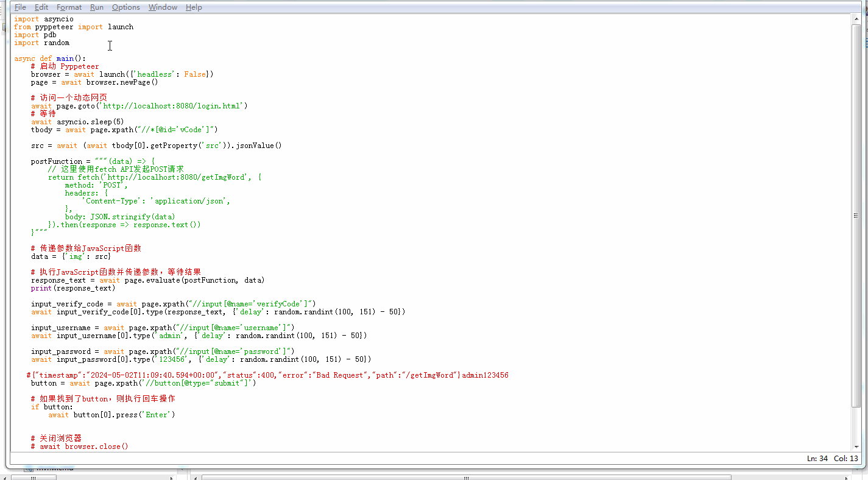This screenshot has width=868, height=480.
Task: Click the 'if button:' line
Action: (x=52, y=407)
